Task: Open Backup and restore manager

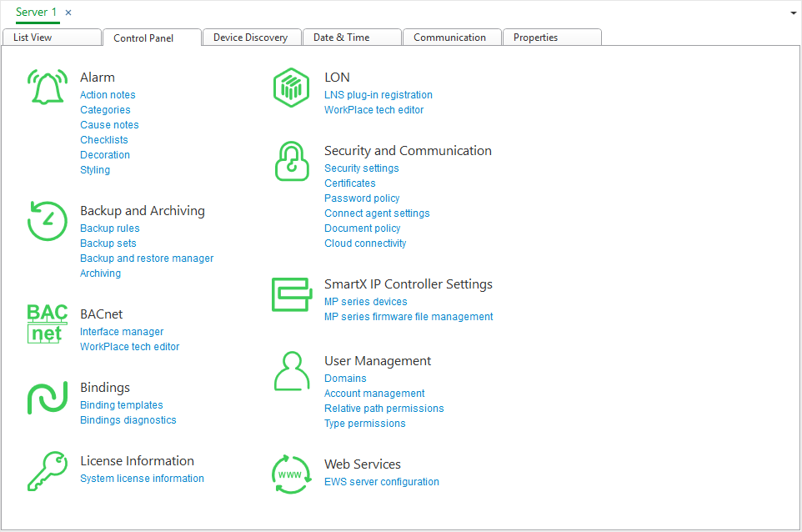Action: (x=147, y=258)
